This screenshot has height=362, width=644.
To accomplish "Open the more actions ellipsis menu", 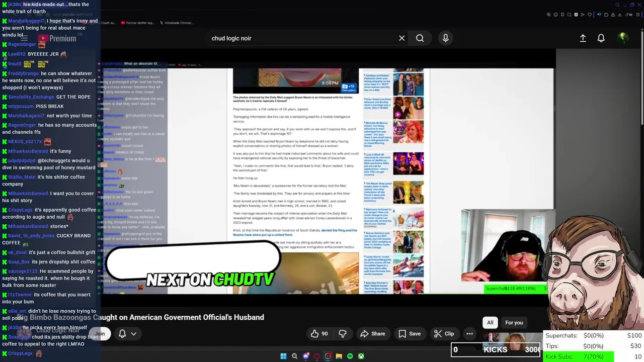I will click(469, 334).
